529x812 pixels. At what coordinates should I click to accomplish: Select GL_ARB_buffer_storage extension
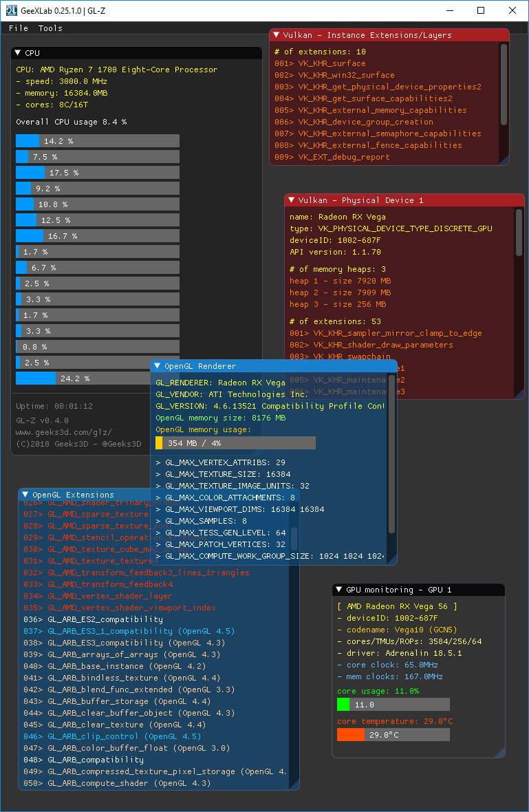[117, 701]
